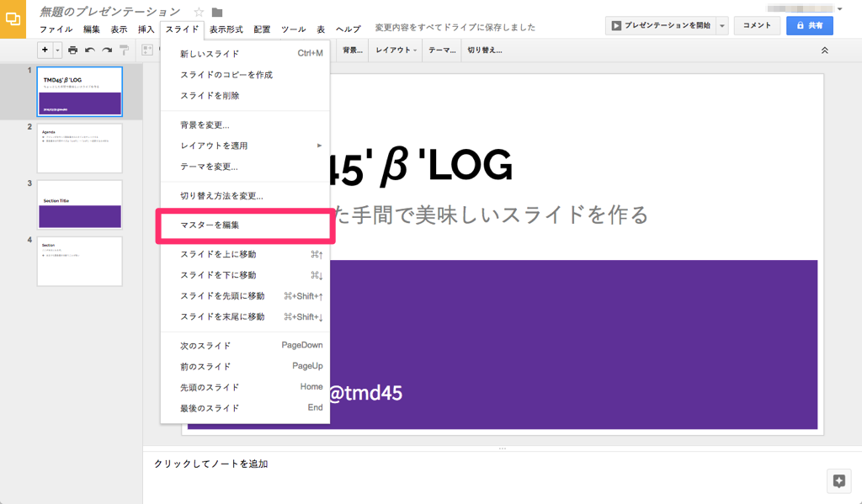The image size is (862, 504).
Task: Choose マスターを編集
Action: pyautogui.click(x=245, y=225)
